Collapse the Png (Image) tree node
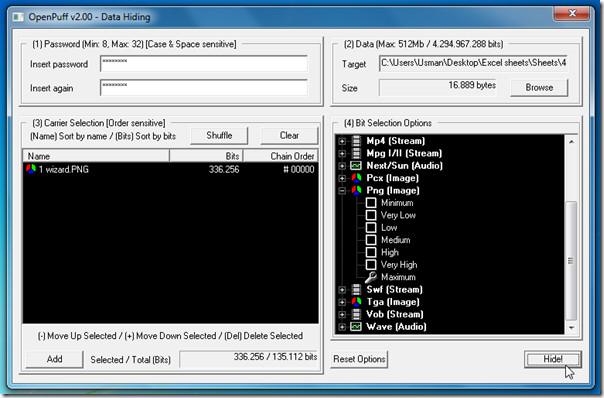604x398 pixels. coord(342,190)
